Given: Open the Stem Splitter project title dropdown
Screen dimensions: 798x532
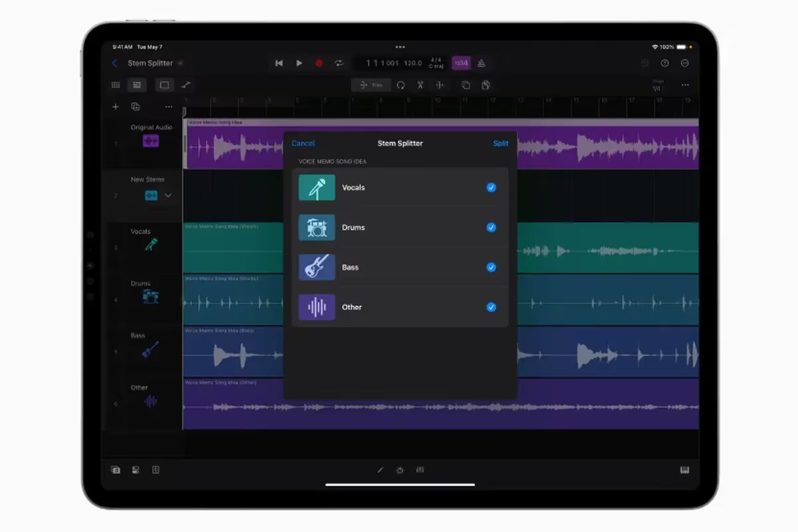Looking at the screenshot, I should (x=180, y=63).
